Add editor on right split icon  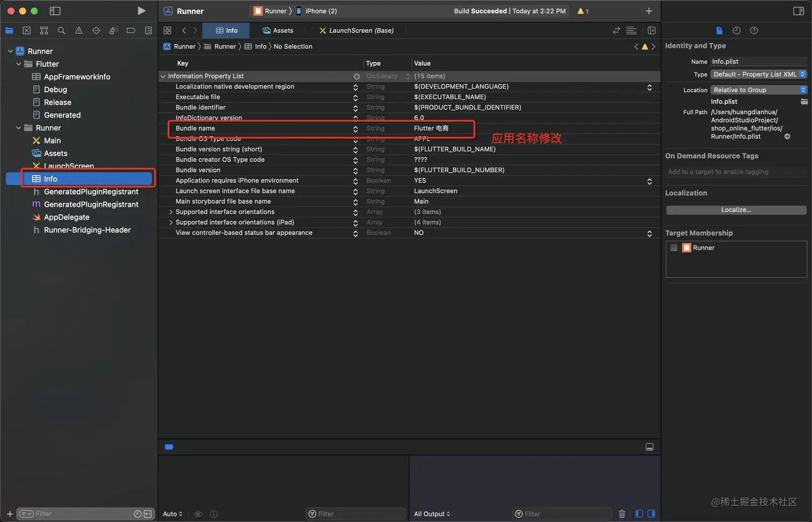point(651,31)
